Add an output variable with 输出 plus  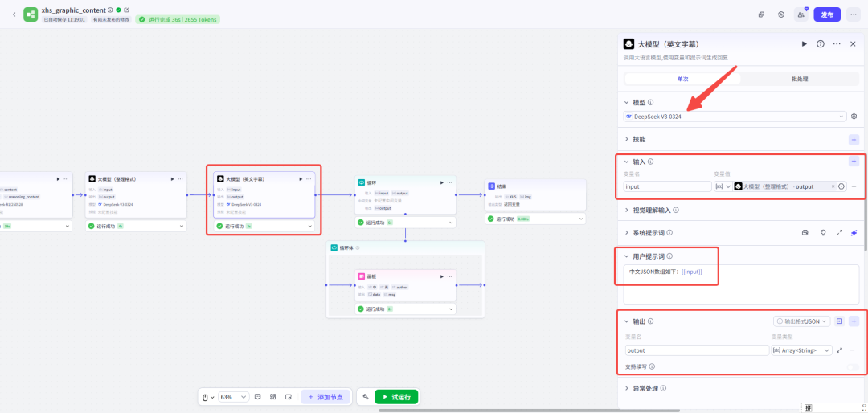(854, 321)
